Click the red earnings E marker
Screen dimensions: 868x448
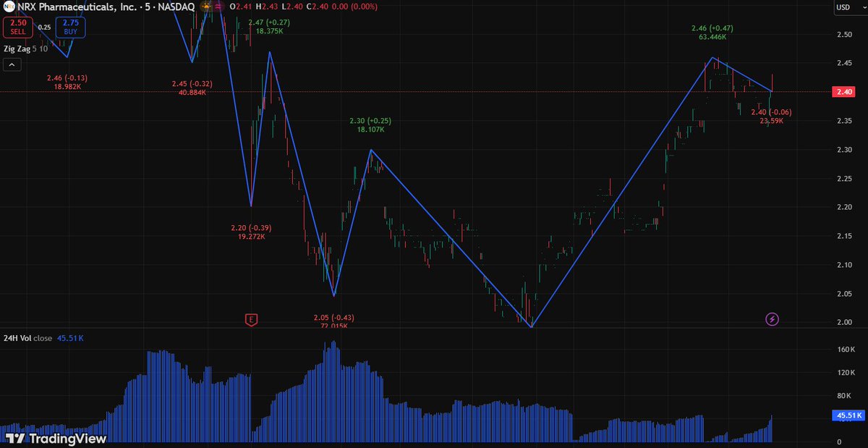pyautogui.click(x=252, y=319)
